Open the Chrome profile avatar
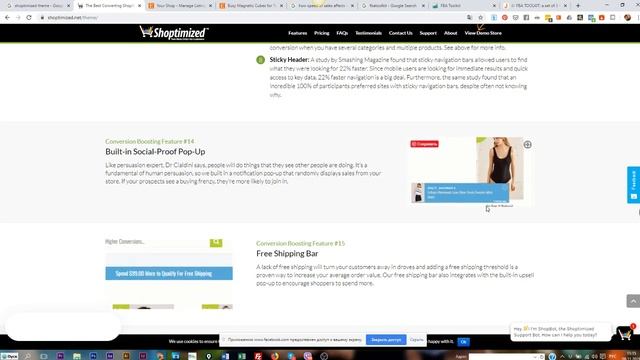The height and width of the screenshot is (360, 640). point(627,18)
